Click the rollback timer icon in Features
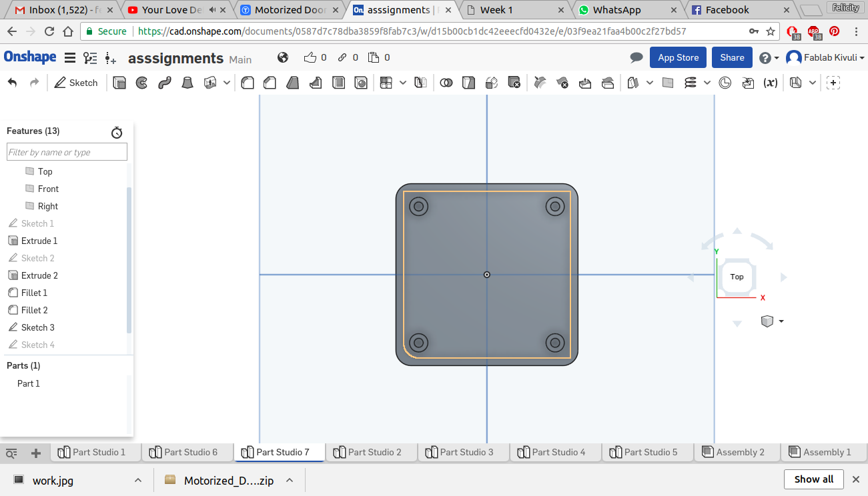The image size is (868, 496). point(117,133)
